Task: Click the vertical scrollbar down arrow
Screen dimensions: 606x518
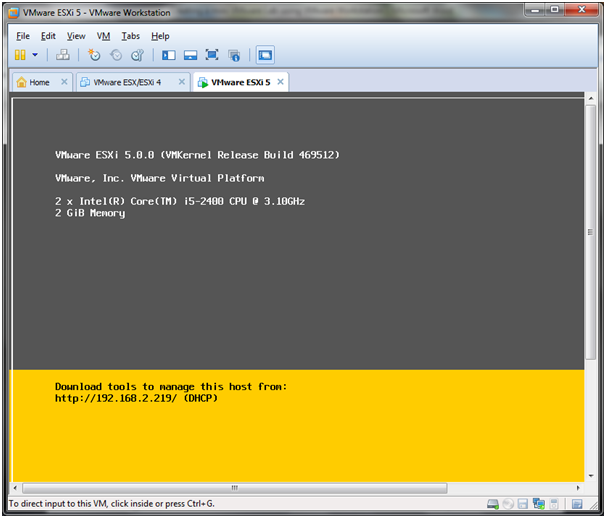Action: click(x=591, y=476)
